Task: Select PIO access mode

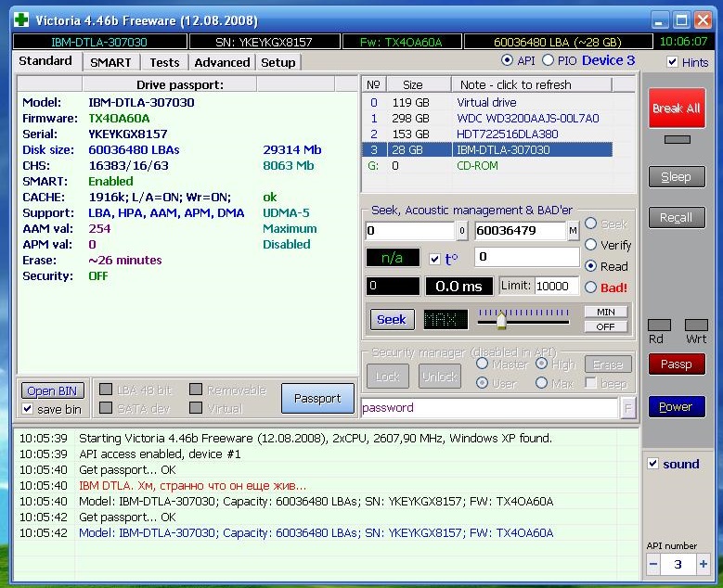Action: (548, 60)
